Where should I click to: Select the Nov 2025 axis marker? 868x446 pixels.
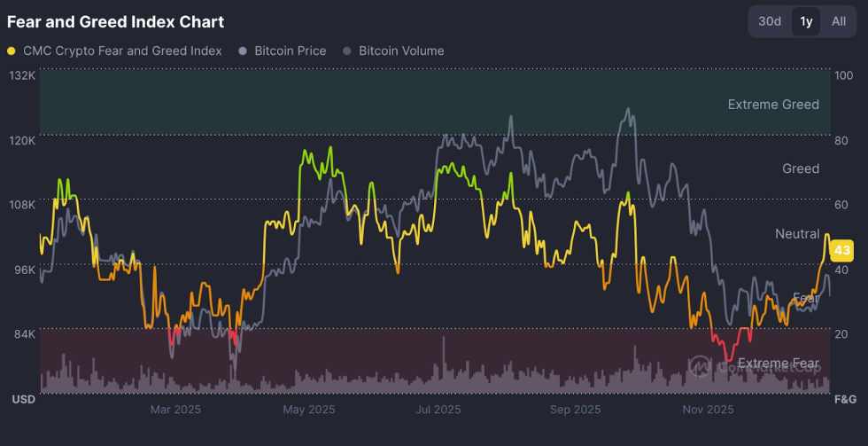point(708,409)
